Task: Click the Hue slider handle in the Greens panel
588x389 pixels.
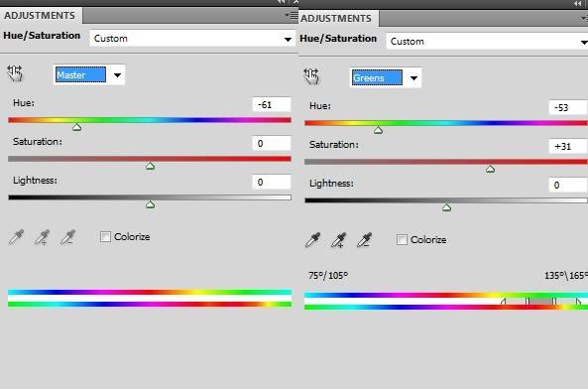Action: tap(378, 130)
